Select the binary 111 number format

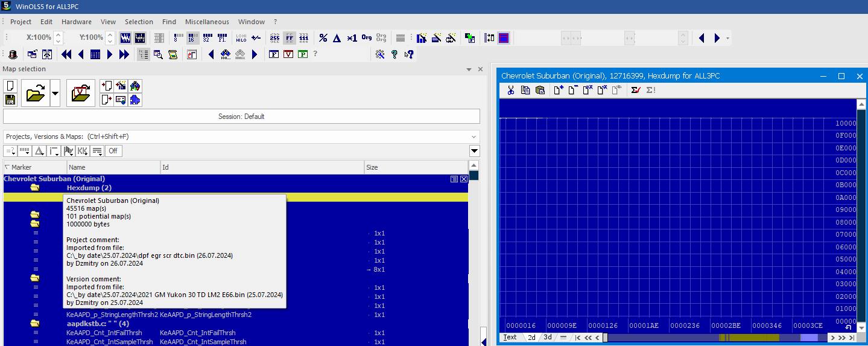coord(304,37)
